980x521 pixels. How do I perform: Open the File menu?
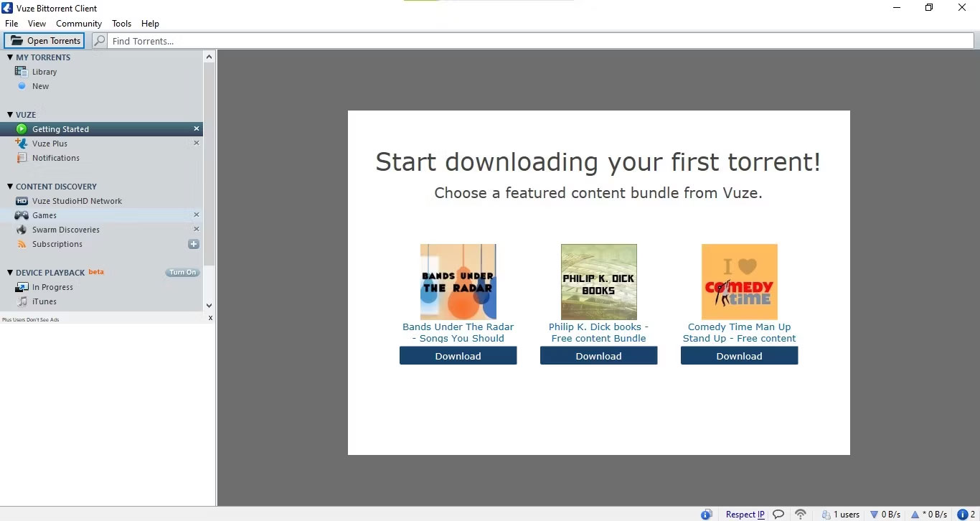click(11, 24)
